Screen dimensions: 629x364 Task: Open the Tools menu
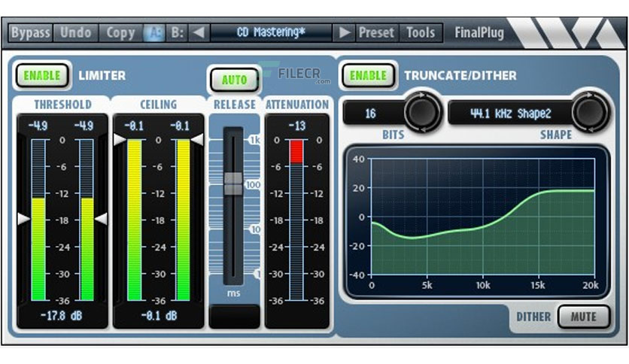click(421, 32)
